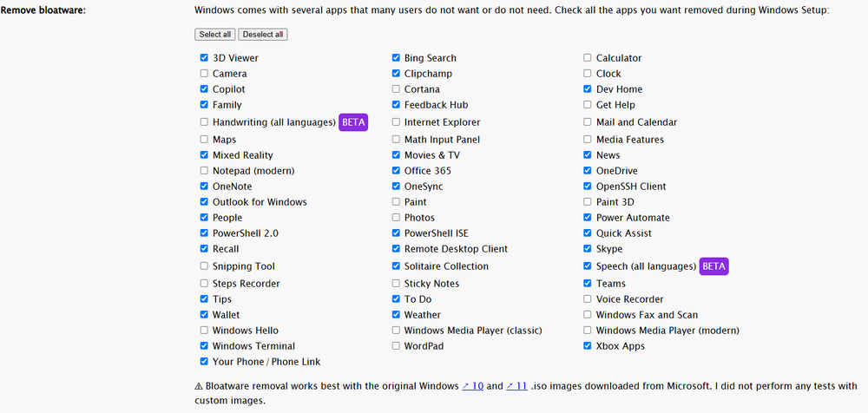The image size is (868, 413).
Task: Check the Mail and Calendar checkbox
Action: click(x=588, y=121)
